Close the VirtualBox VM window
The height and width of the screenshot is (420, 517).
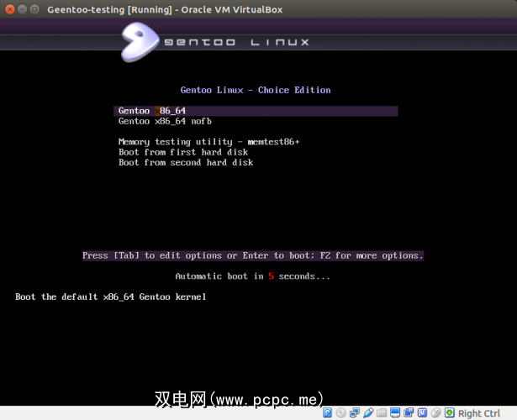[x=10, y=9]
